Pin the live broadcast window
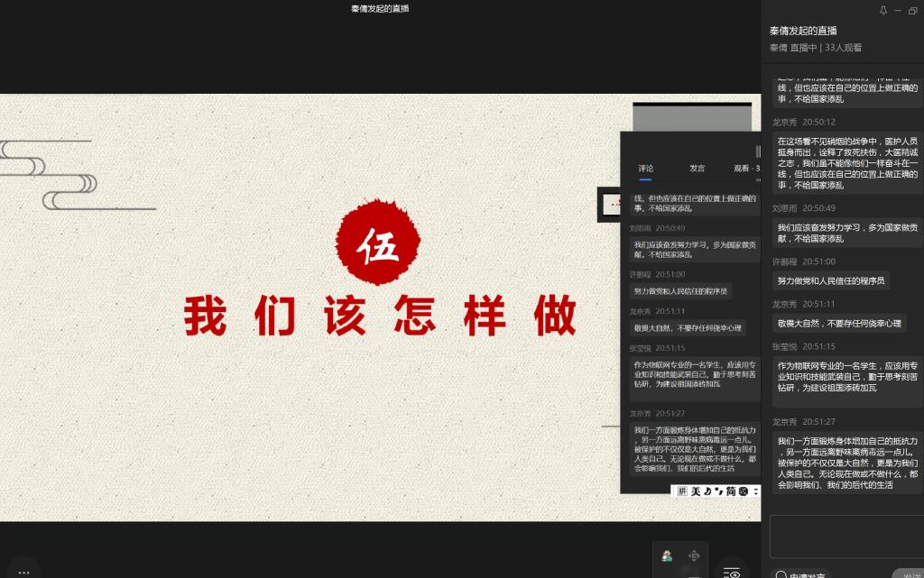This screenshot has width=924, height=578. tap(882, 10)
